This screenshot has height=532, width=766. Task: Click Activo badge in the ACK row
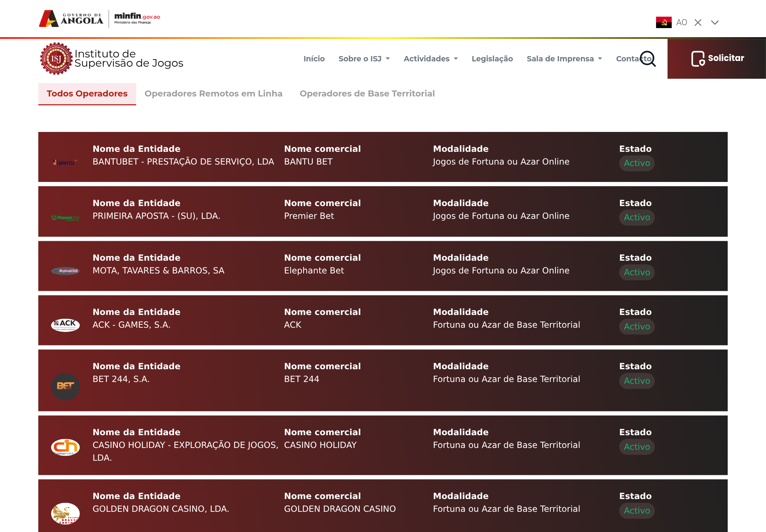637,327
